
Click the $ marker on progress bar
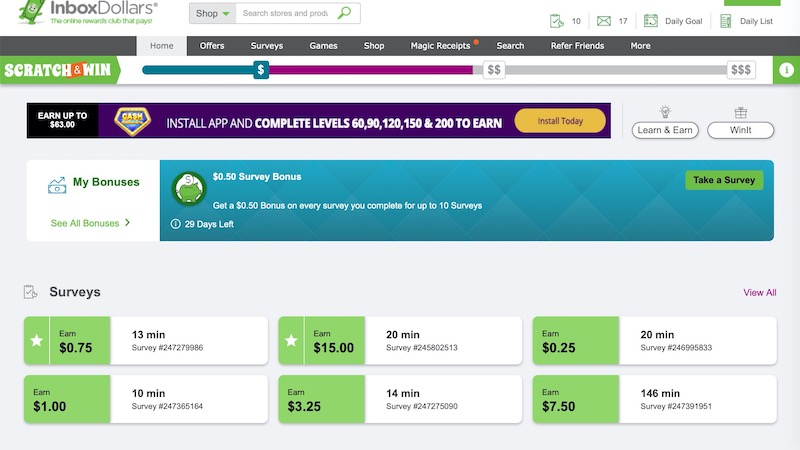pos(261,70)
